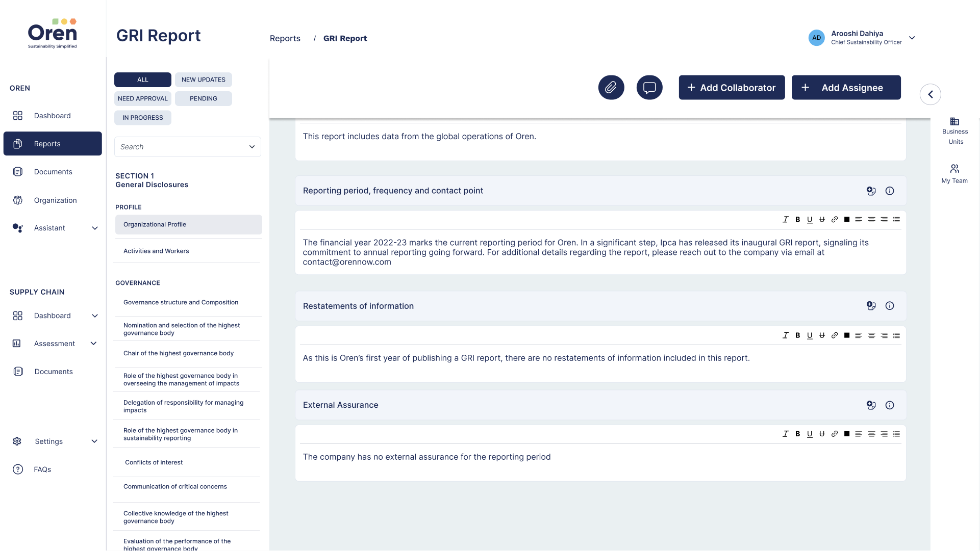980x551 pixels.
Task: Open the comments speech-bubble icon
Action: [x=649, y=88]
